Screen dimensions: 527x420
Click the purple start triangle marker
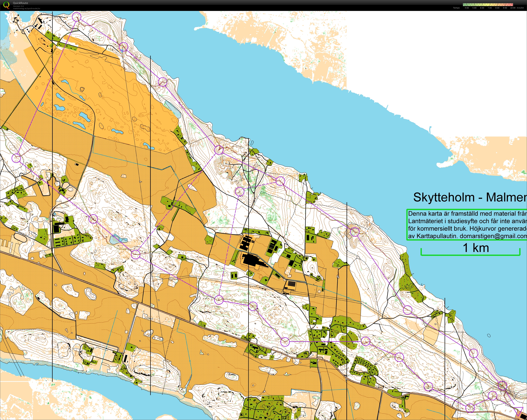click(x=518, y=410)
